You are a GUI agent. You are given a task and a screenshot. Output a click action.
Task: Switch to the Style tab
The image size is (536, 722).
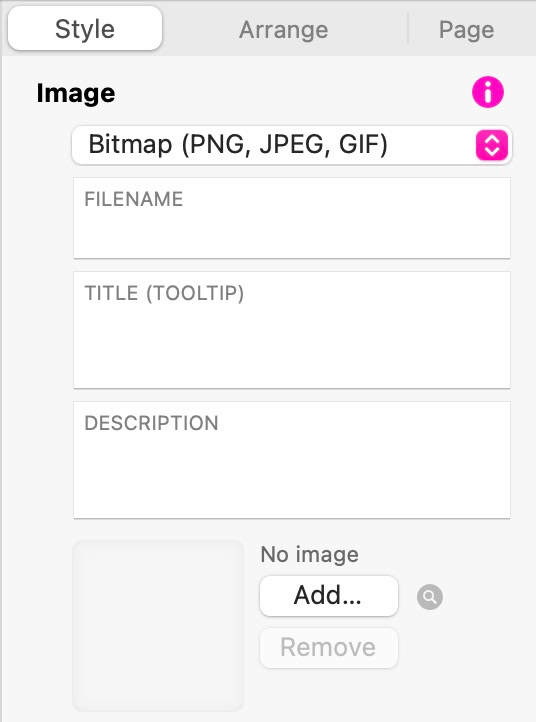[85, 29]
